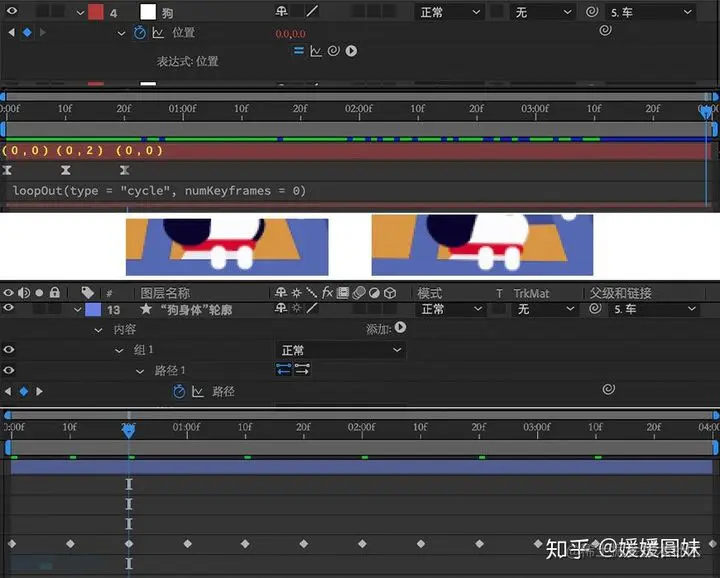Screen dimensions: 720x578
Task: Click the 模式 column header
Action: (430, 293)
